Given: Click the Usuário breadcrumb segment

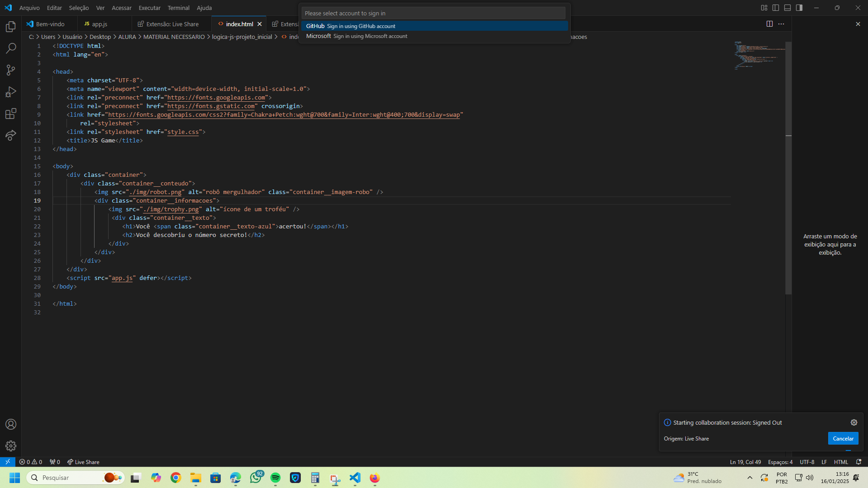Looking at the screenshot, I should point(72,37).
